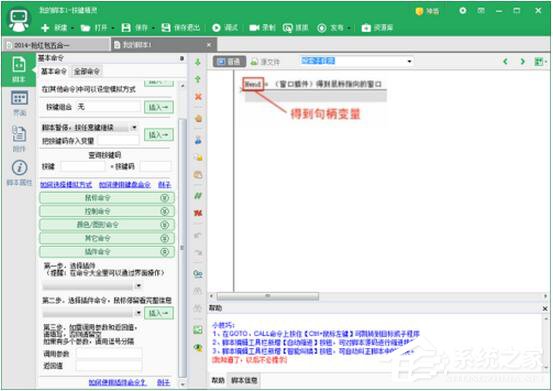Open a script with 打开 folder icon
This screenshot has height=391, width=553.
(x=85, y=28)
